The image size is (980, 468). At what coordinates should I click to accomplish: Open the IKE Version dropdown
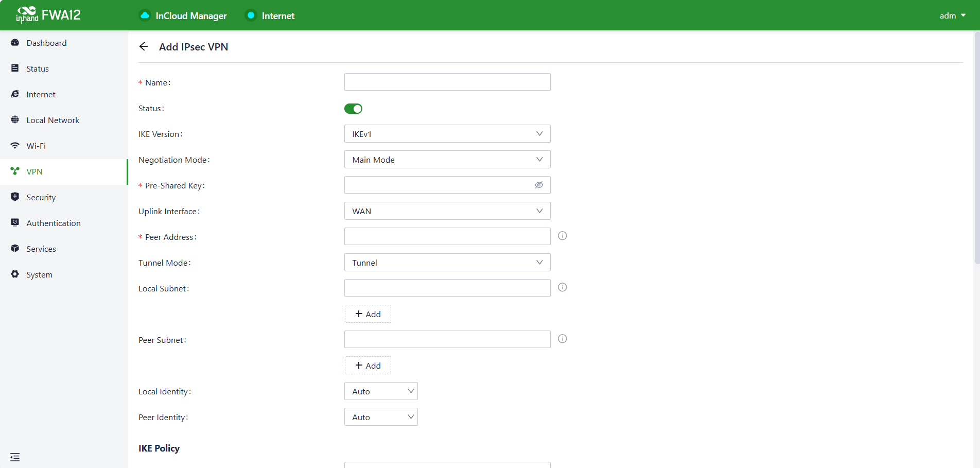click(447, 134)
